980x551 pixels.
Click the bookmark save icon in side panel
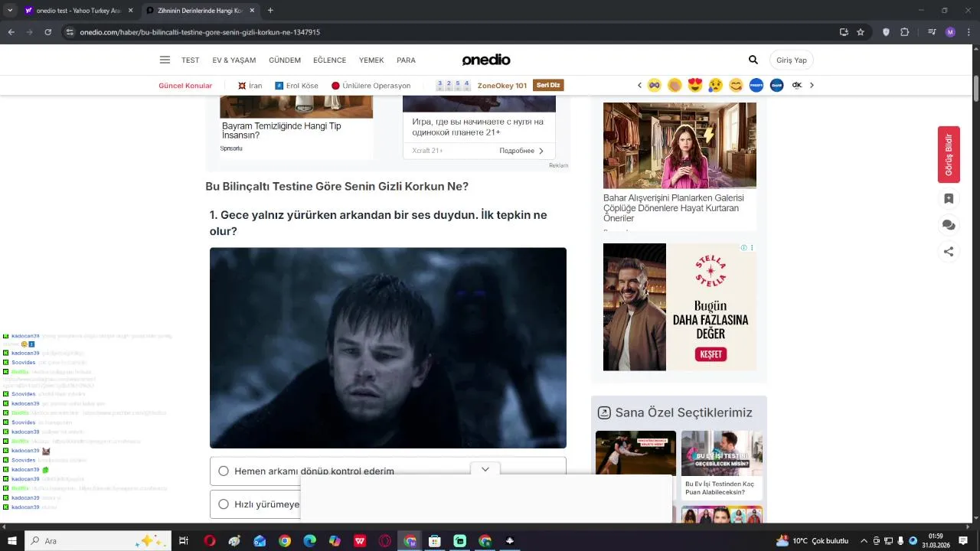(949, 199)
